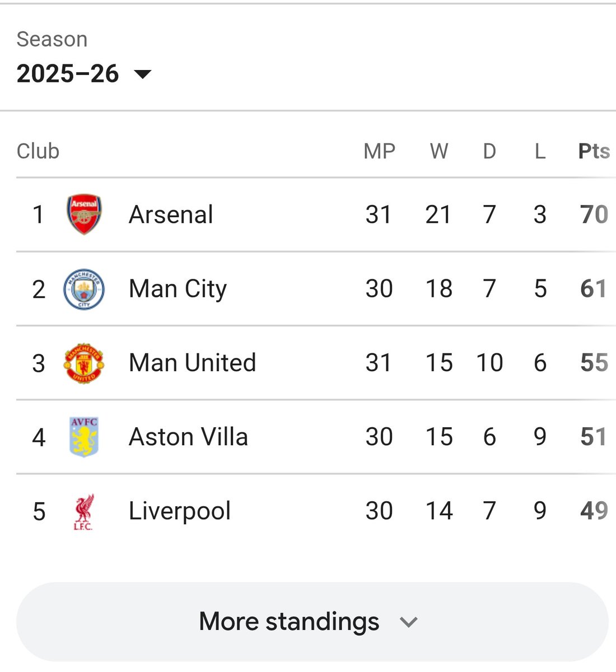Click the Liverpool club crest
This screenshot has width=616, height=672.
(x=84, y=511)
